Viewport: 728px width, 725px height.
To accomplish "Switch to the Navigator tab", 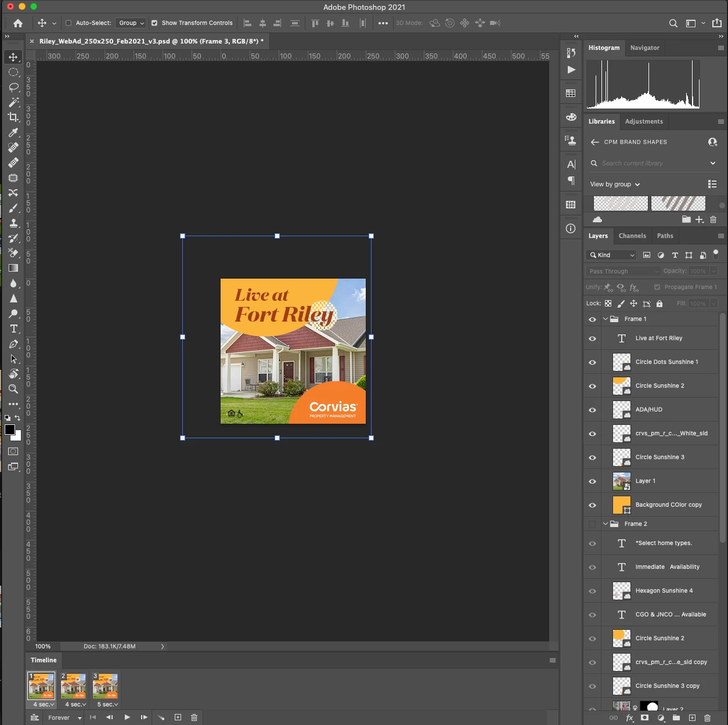I will click(645, 48).
